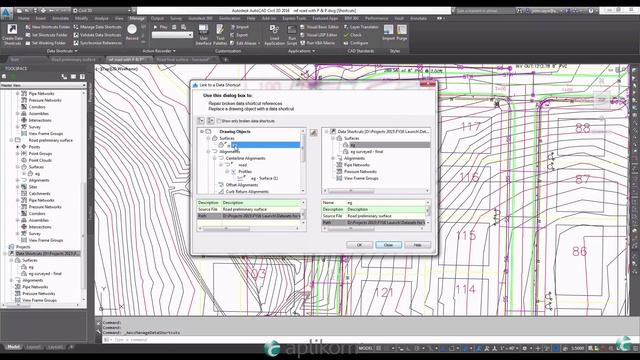Open Manage ribbon tab
The image size is (640, 360).
tap(136, 18)
